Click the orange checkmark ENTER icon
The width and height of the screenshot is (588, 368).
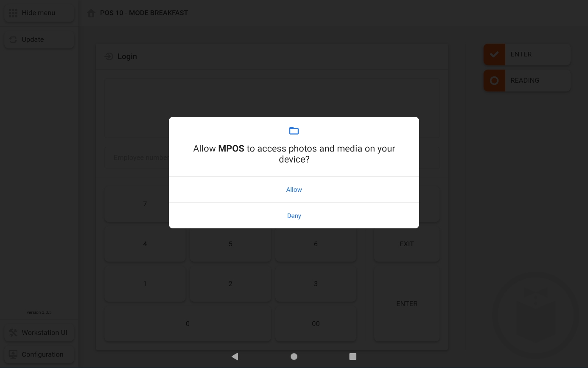494,54
